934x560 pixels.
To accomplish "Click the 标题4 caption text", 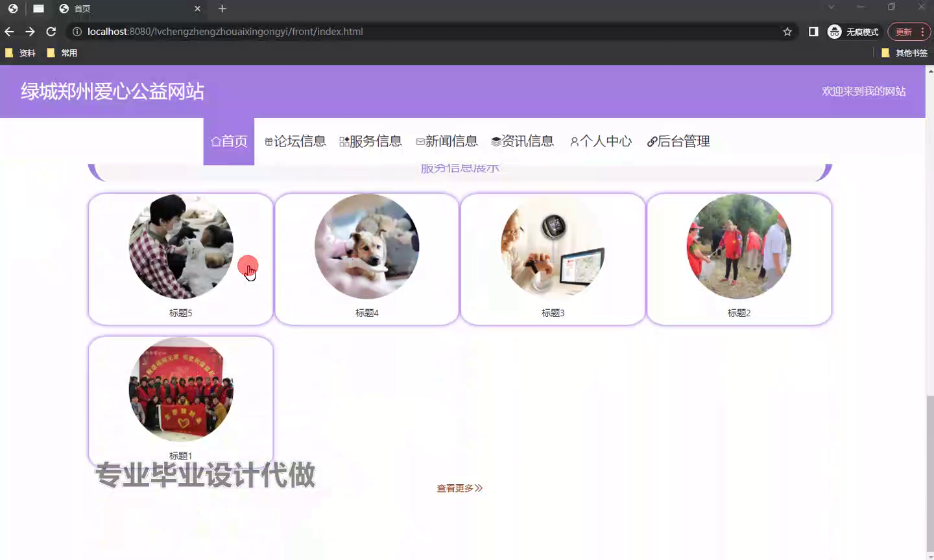I will [367, 313].
